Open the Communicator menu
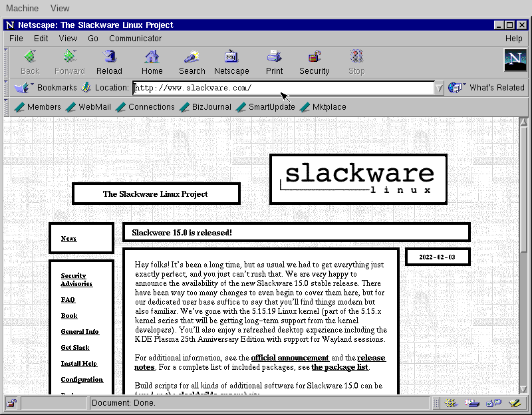This screenshot has height=415, width=532. [x=136, y=39]
